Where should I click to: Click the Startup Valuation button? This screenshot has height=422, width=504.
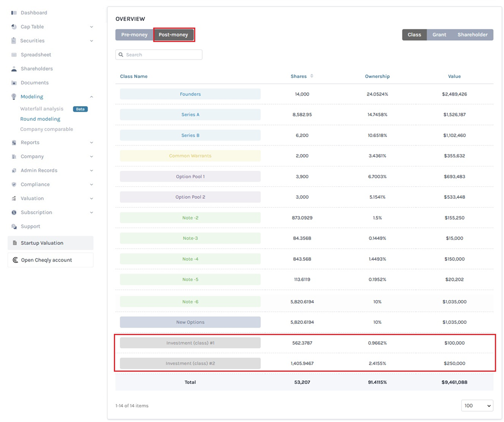50,243
